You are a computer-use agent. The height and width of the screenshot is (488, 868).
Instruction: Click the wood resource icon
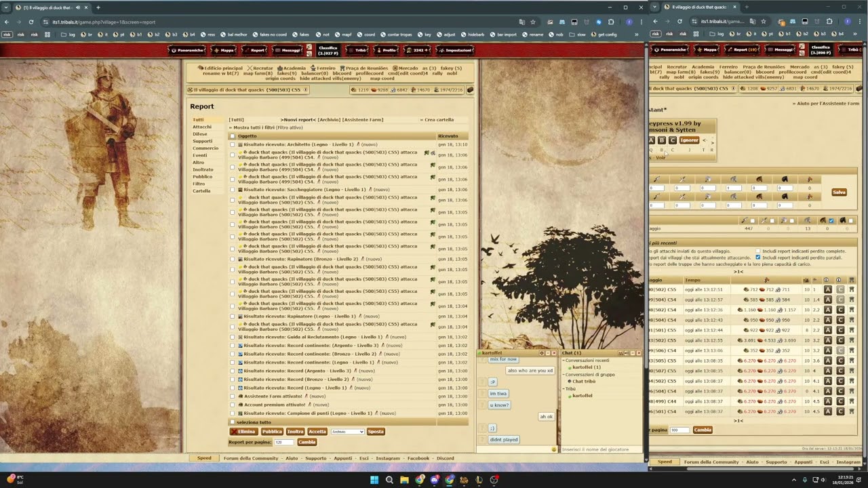coord(353,90)
